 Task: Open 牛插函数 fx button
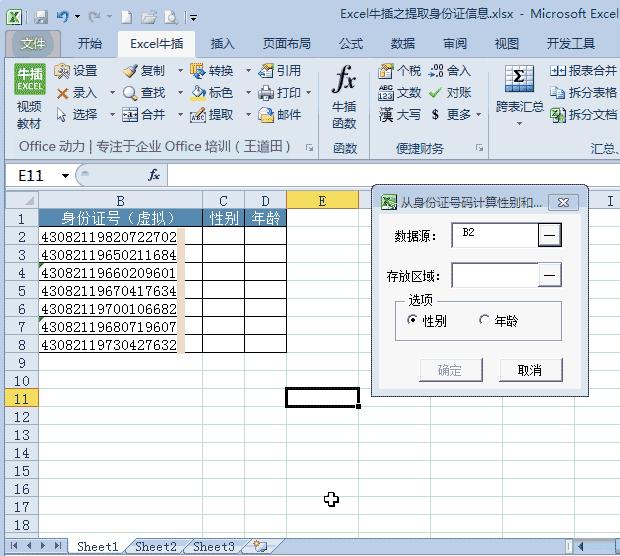pyautogui.click(x=344, y=97)
